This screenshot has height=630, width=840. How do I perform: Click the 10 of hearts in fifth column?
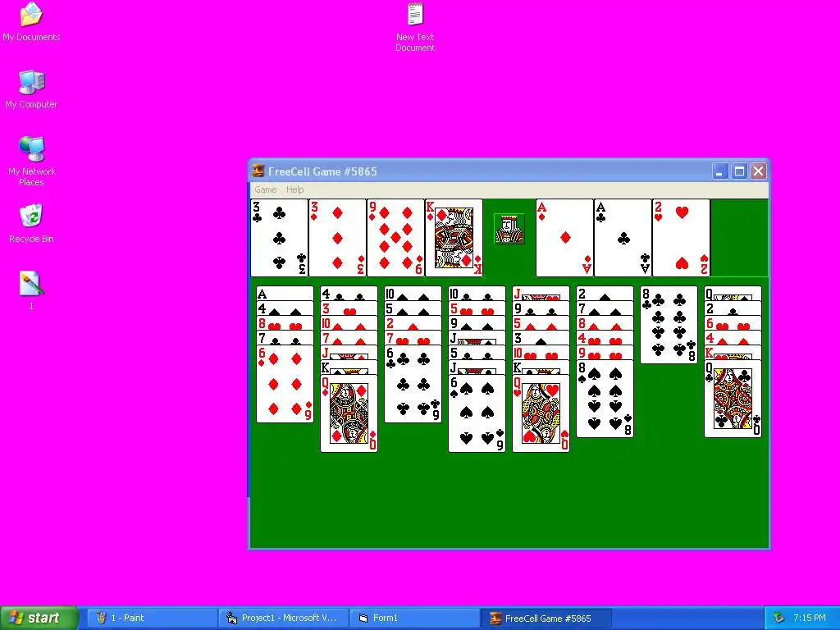pos(541,353)
